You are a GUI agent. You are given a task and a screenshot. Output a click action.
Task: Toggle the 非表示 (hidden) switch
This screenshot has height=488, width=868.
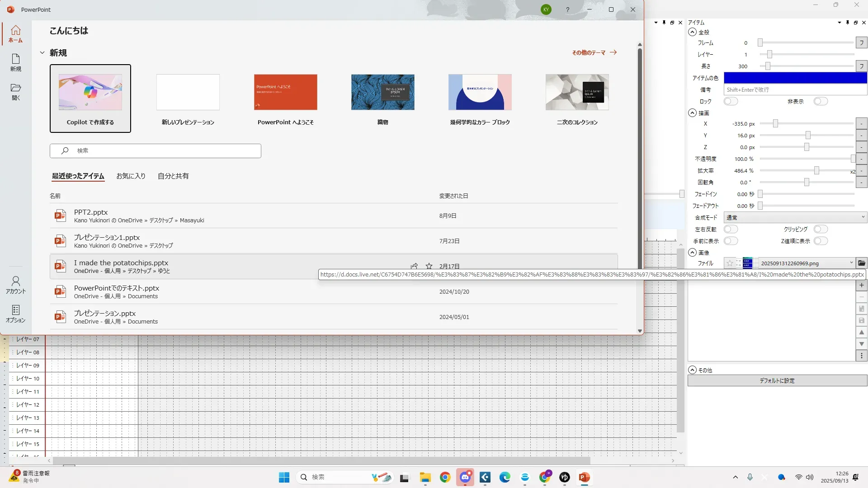(820, 101)
